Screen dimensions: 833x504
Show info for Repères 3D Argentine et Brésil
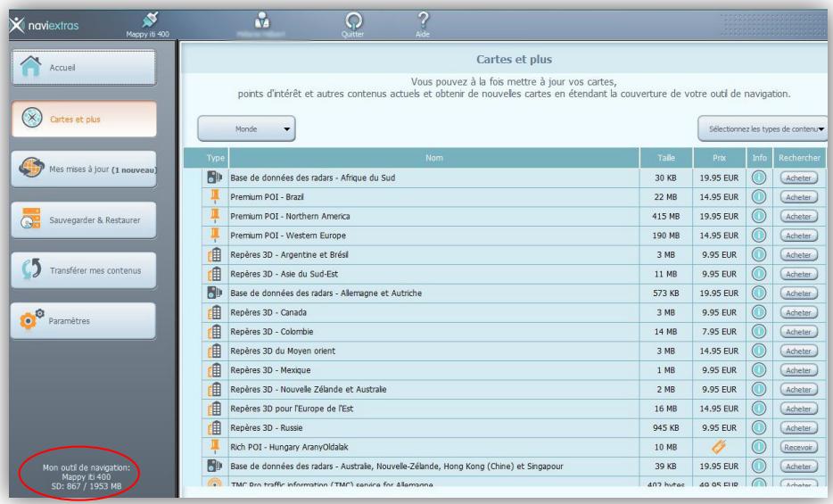759,254
